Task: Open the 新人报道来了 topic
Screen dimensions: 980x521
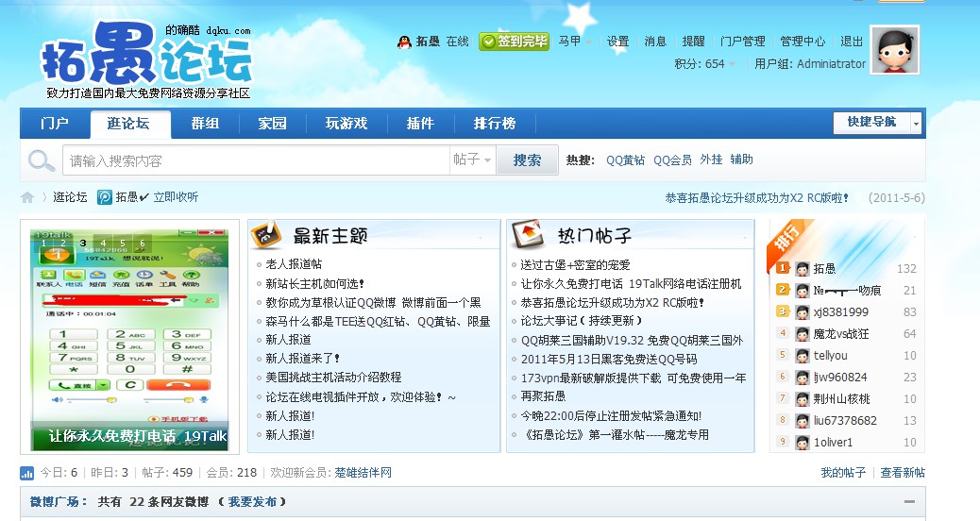Action: tap(302, 359)
